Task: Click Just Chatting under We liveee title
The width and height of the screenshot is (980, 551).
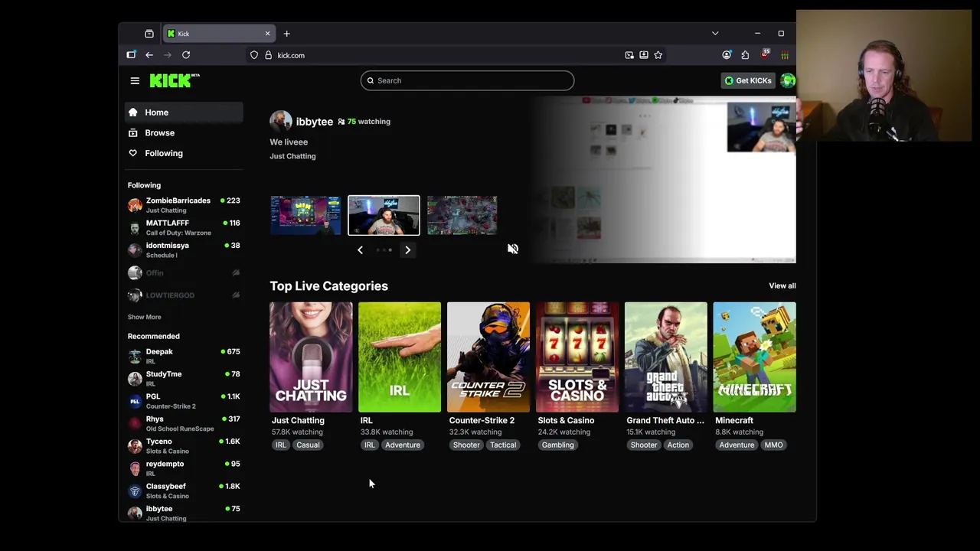Action: [292, 156]
